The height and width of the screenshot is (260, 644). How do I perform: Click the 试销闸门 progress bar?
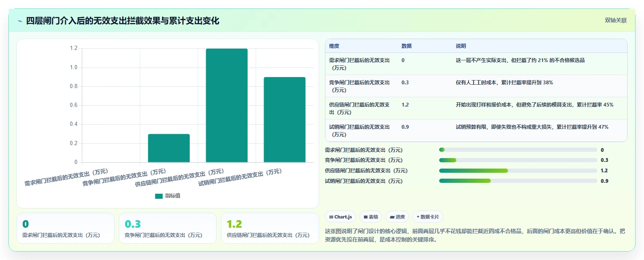(x=518, y=181)
